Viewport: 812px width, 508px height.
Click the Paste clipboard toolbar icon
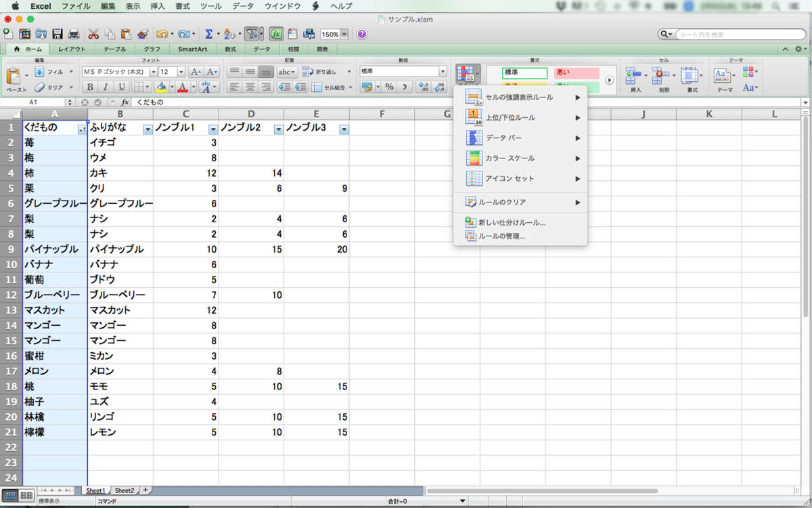[126, 34]
